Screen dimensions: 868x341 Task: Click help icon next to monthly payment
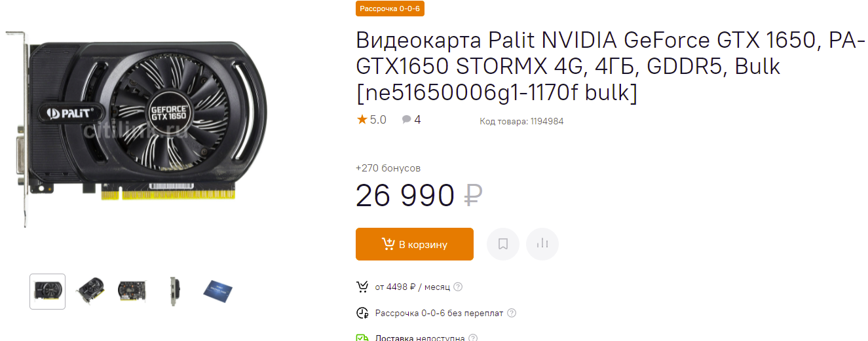click(x=458, y=287)
